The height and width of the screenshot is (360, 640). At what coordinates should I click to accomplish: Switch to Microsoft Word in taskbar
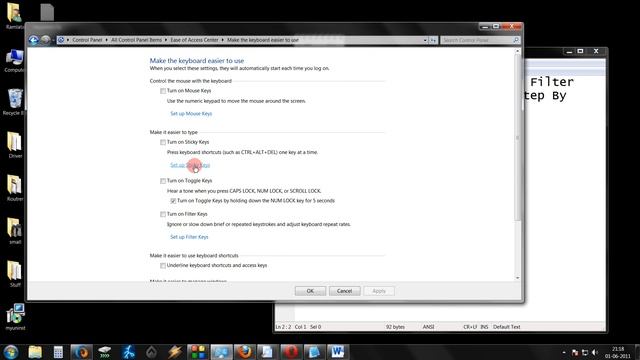point(337,352)
